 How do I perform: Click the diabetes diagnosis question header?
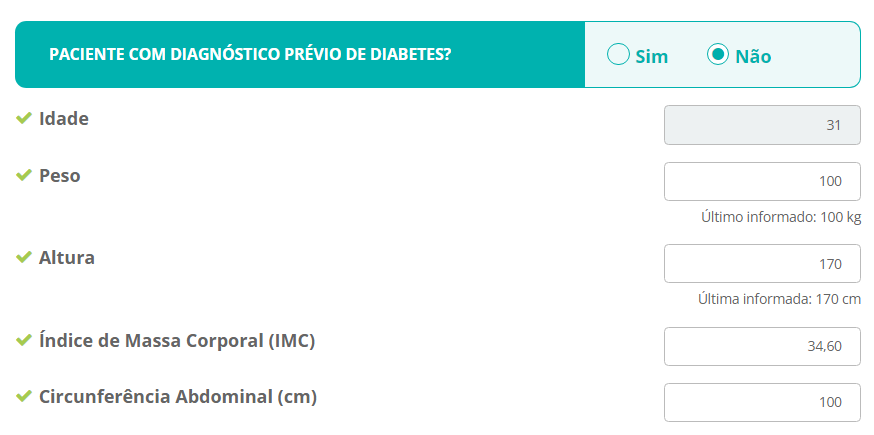[250, 55]
